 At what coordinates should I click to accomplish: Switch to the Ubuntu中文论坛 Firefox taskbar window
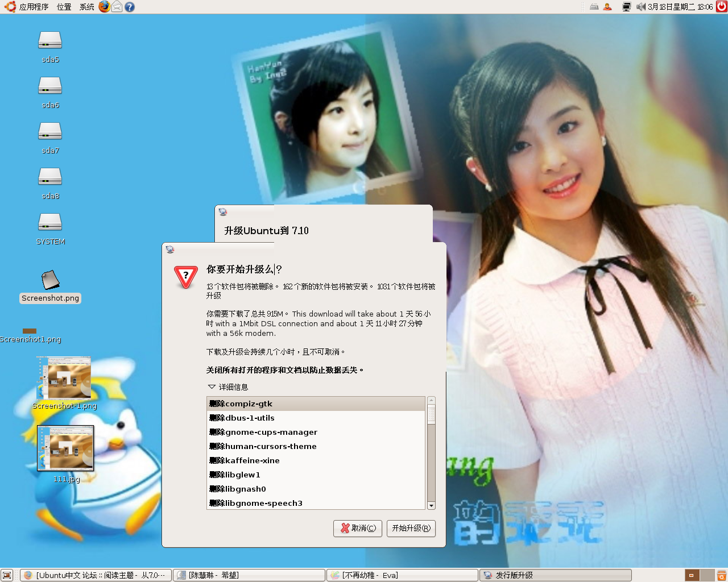point(96,575)
